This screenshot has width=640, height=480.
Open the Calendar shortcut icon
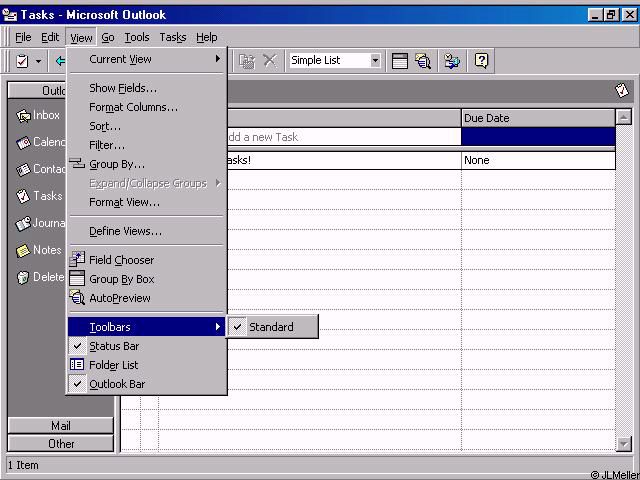38,143
